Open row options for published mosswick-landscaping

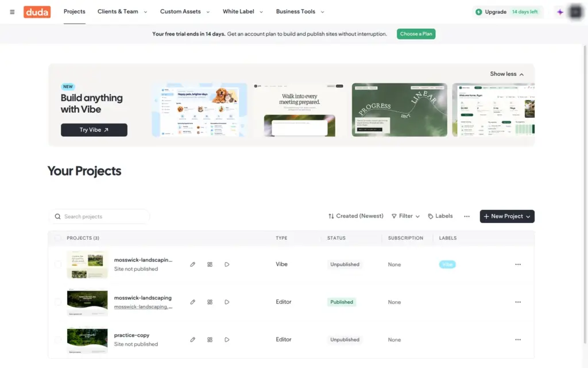point(518,302)
